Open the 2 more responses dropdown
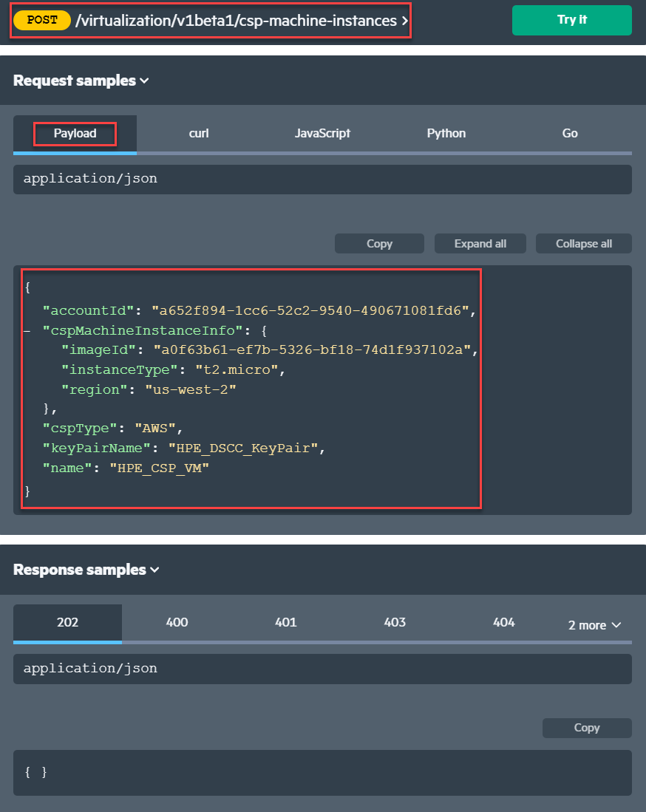 (x=594, y=626)
